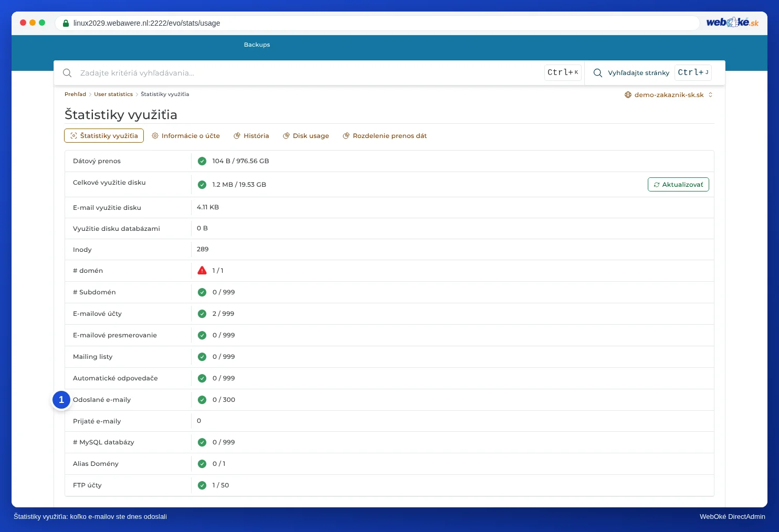The height and width of the screenshot is (532, 779).
Task: Open the User statistics breadcrumb link
Action: [113, 94]
